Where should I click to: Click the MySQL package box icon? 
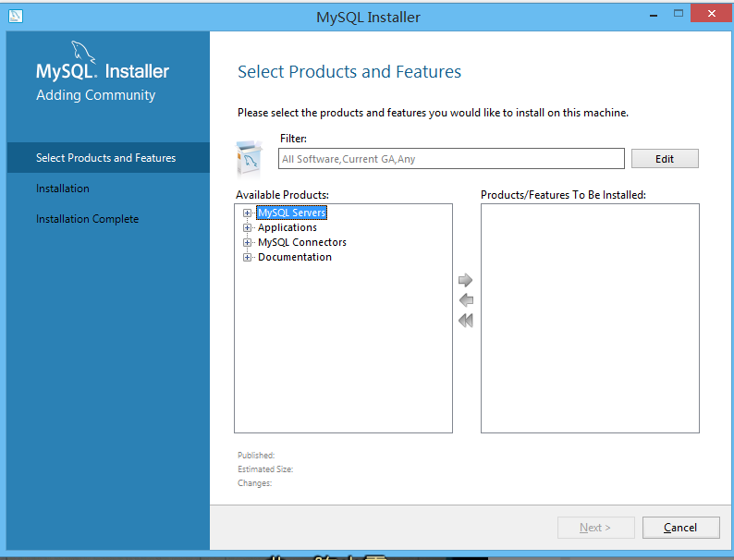(x=249, y=159)
